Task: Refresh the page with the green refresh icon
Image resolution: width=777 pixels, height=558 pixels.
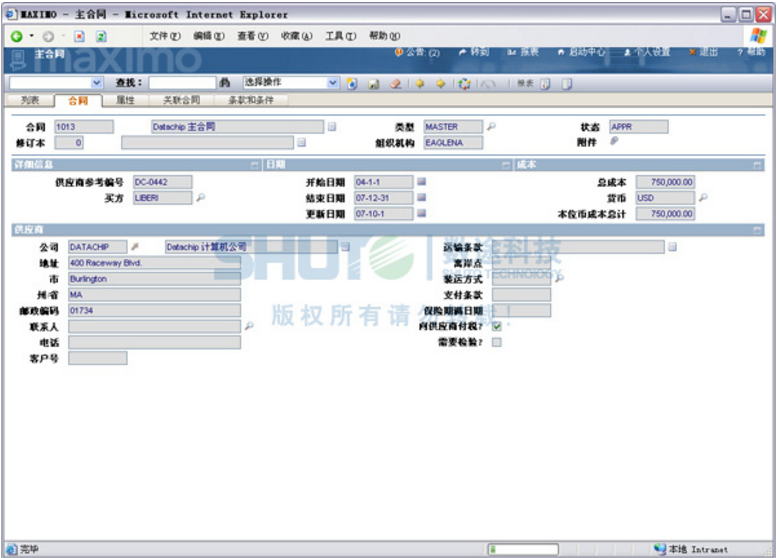Action: [101, 36]
